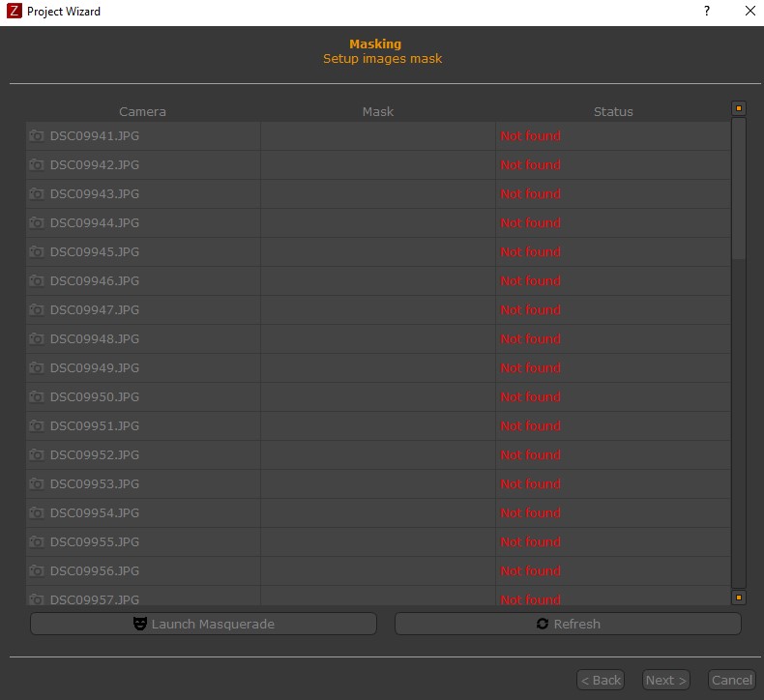
Task: Click the vertical scrollbar thumb
Action: pyautogui.click(x=739, y=189)
